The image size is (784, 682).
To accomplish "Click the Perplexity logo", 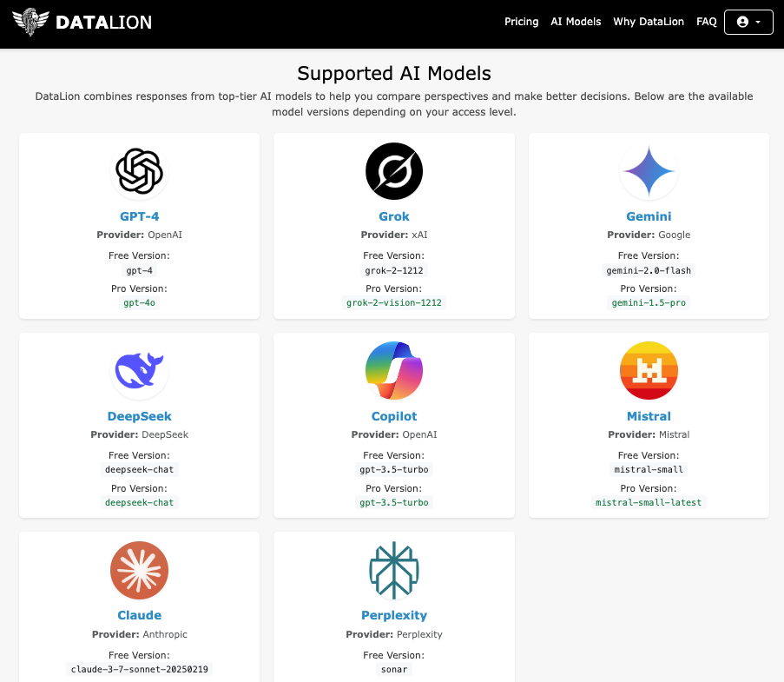I will (x=394, y=571).
